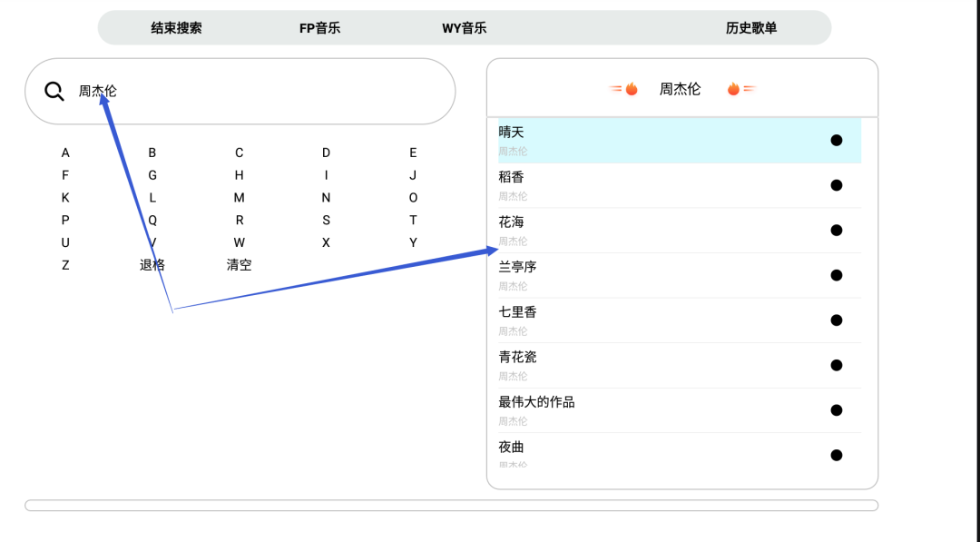This screenshot has height=542, width=980.
Task: Tap the letter Q key
Action: coord(152,220)
